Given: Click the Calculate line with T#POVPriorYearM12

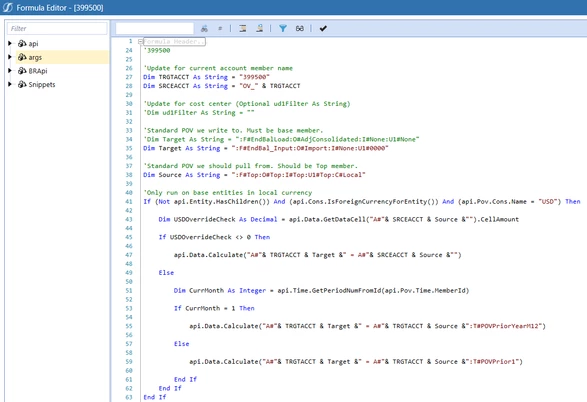Looking at the screenshot, I should pyautogui.click(x=367, y=326).
